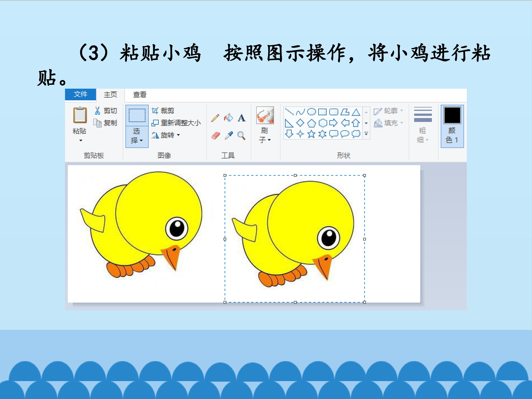
Task: Click the Cut (剪切) button
Action: click(106, 111)
